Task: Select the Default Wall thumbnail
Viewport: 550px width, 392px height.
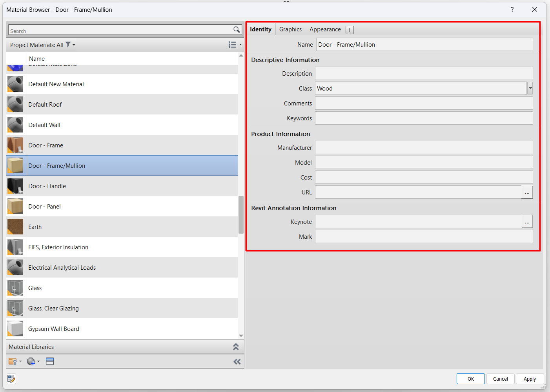Action: coord(15,125)
